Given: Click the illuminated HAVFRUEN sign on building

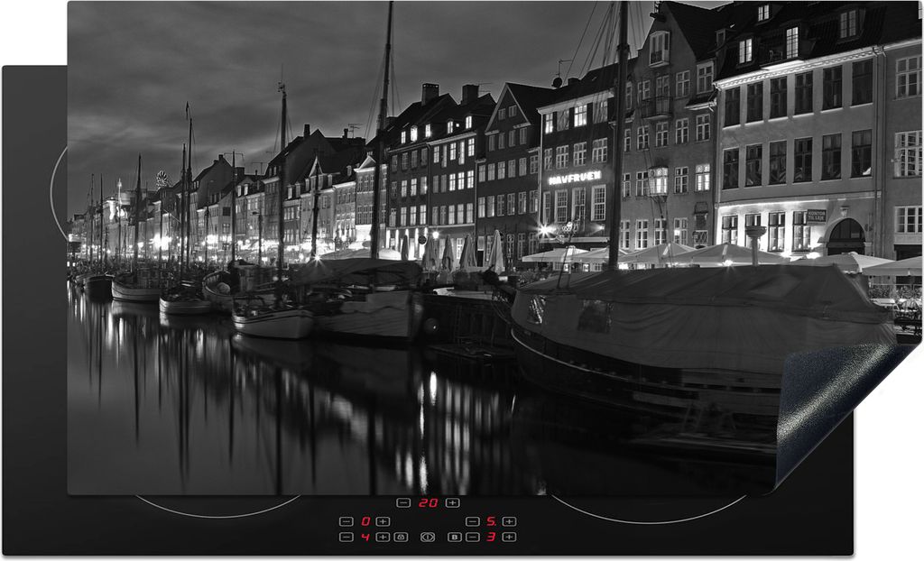Looking at the screenshot, I should pos(575,178).
